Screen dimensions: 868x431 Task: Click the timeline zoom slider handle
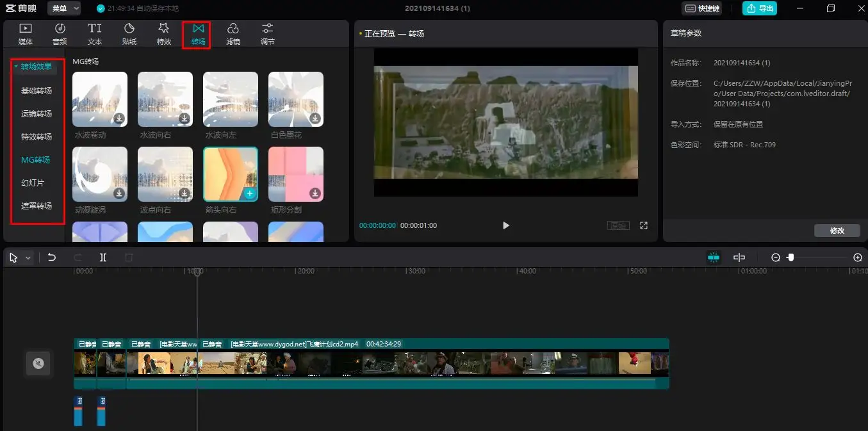click(791, 257)
